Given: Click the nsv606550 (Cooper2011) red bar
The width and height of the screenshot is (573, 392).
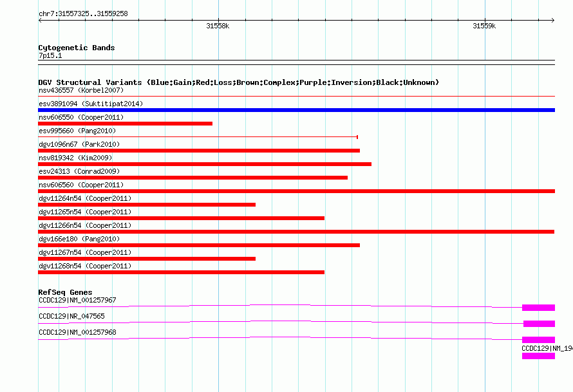Looking at the screenshot, I should [x=125, y=124].
